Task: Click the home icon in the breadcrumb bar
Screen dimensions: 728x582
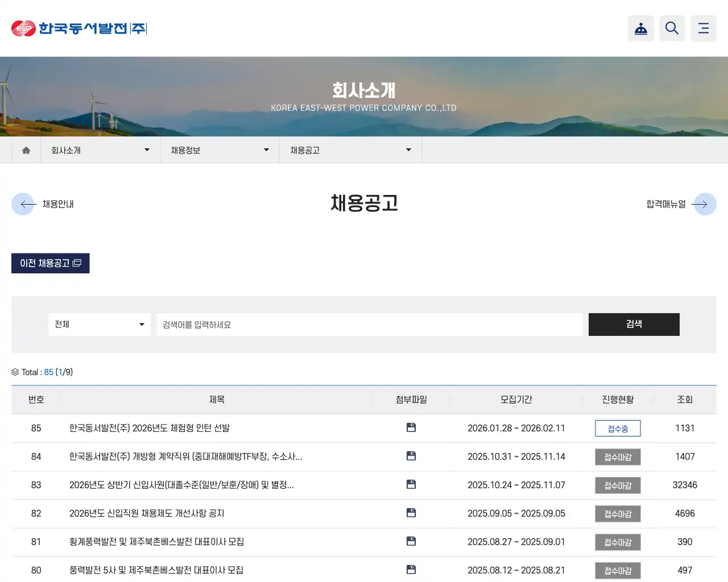Action: point(25,149)
